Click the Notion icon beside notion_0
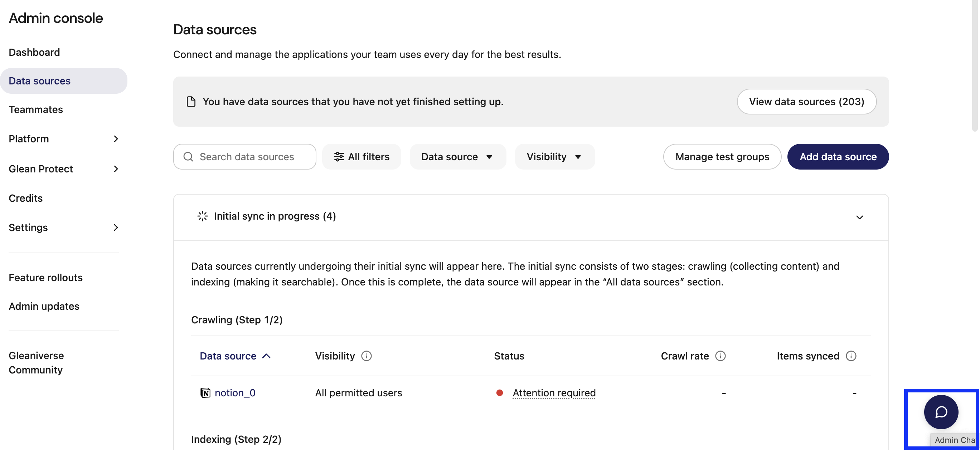The height and width of the screenshot is (450, 980). [x=205, y=393]
